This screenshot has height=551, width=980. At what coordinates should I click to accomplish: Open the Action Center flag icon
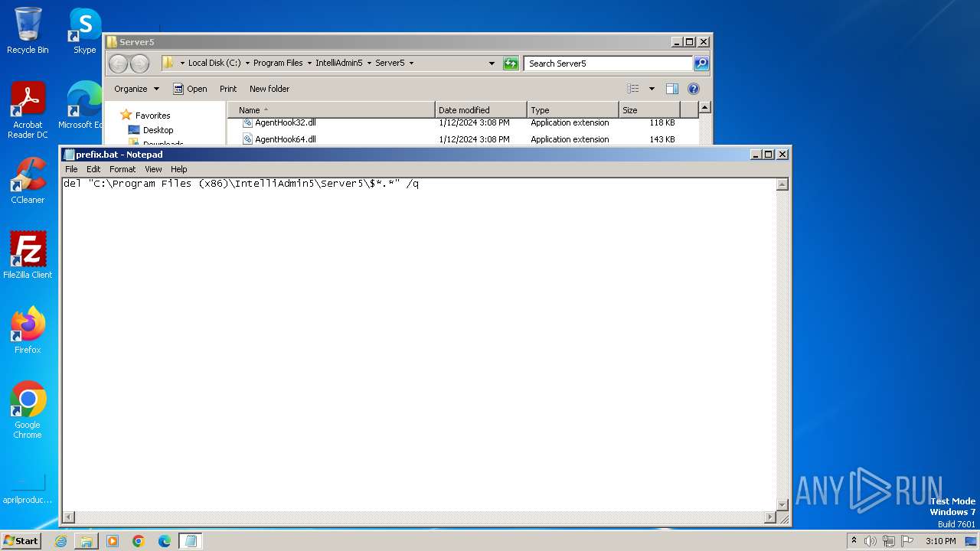(x=907, y=541)
